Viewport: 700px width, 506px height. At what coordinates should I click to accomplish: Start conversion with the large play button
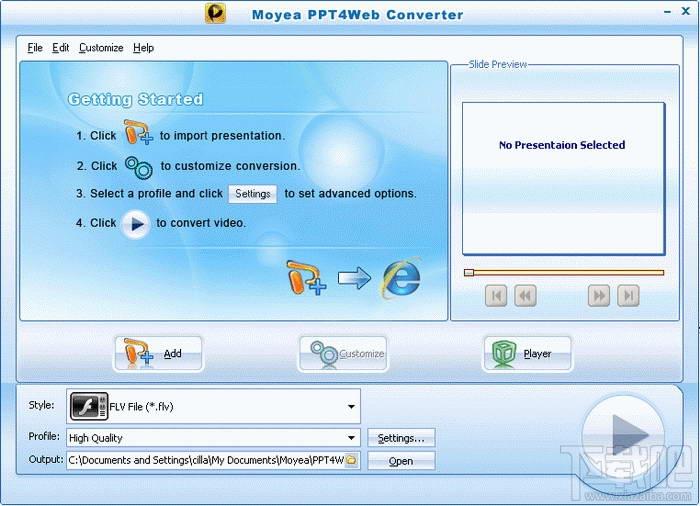click(624, 436)
